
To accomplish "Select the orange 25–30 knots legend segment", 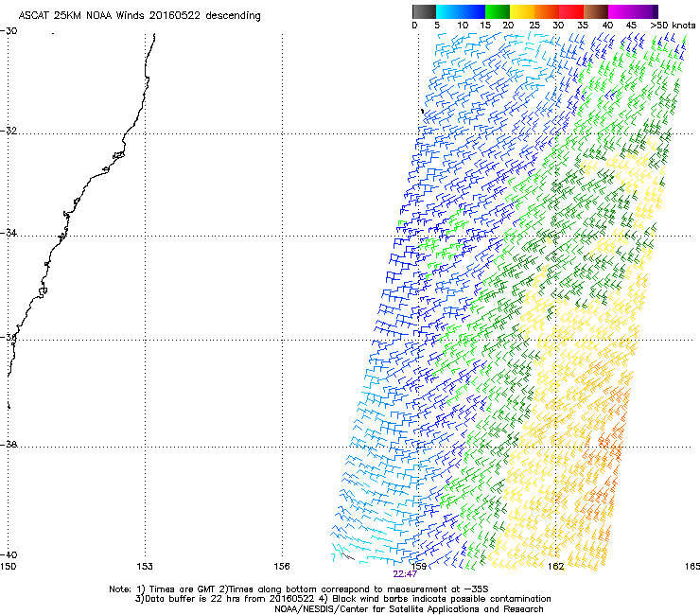I will (x=547, y=11).
